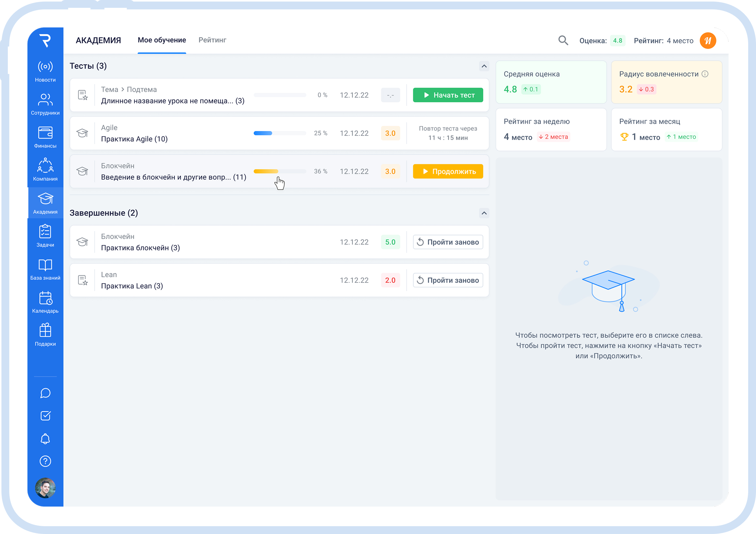Open the Средняя оценка card
The height and width of the screenshot is (534, 756).
[x=551, y=82]
